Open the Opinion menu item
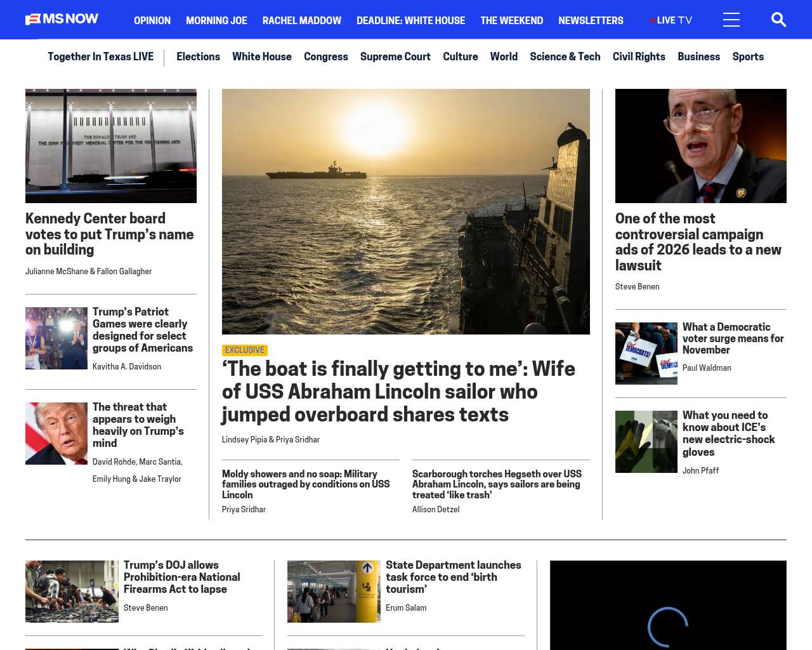Image resolution: width=812 pixels, height=650 pixels. 152,21
